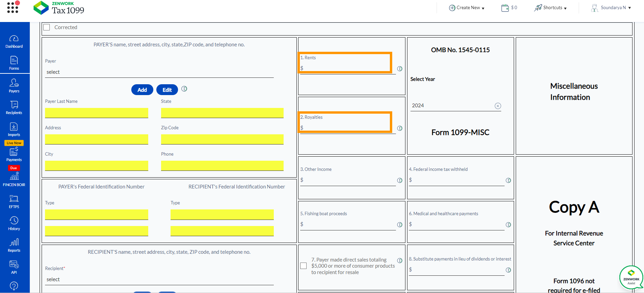This screenshot has width=644, height=293.
Task: Open Zenwork Assist chat widget
Action: [x=631, y=278]
